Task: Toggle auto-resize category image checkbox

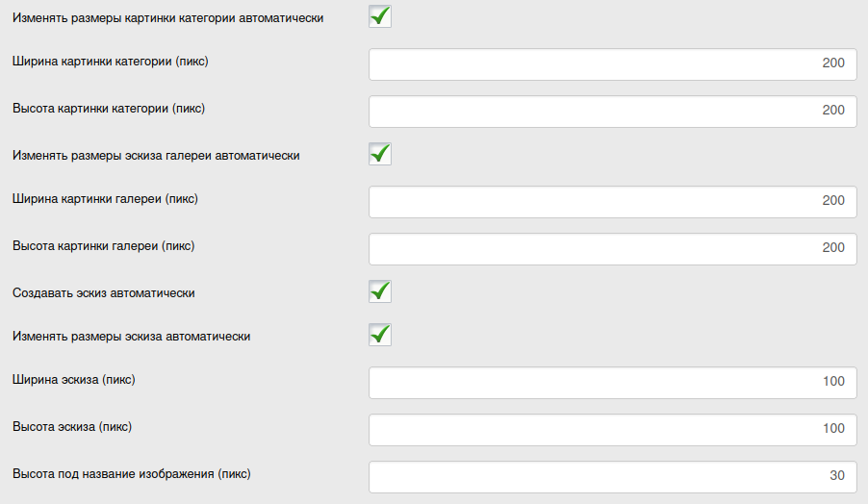Action: (380, 16)
